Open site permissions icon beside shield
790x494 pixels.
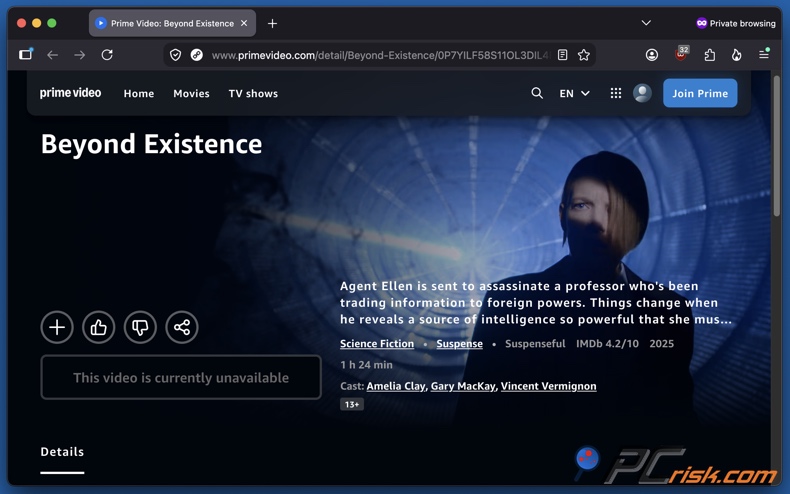pos(196,55)
